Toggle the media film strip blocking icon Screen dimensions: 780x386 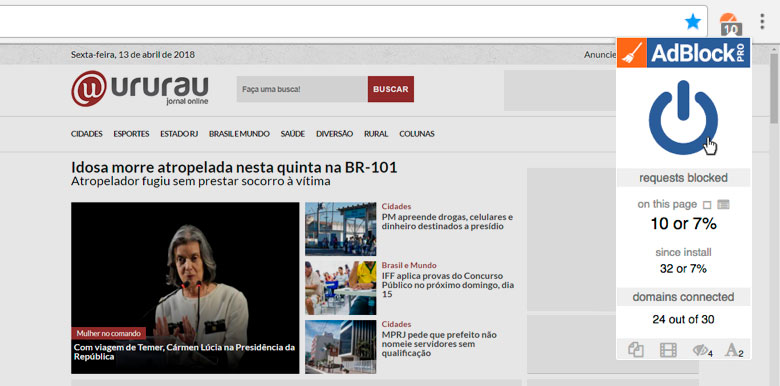(x=668, y=350)
